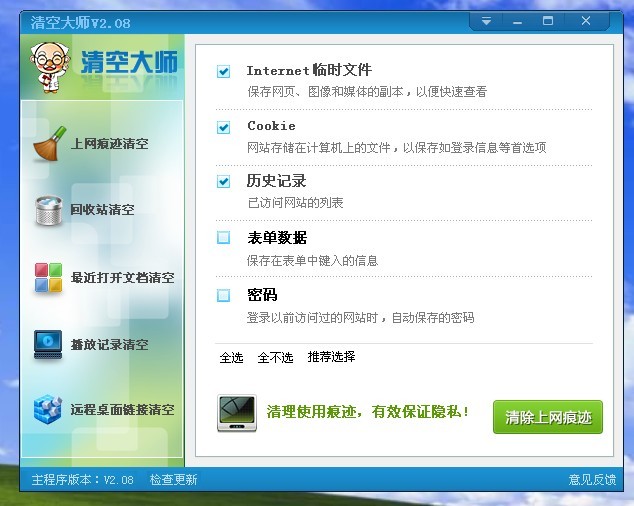Open the title bar dropdown menu arrow
Image resolution: width=634 pixels, height=506 pixels.
tap(486, 21)
